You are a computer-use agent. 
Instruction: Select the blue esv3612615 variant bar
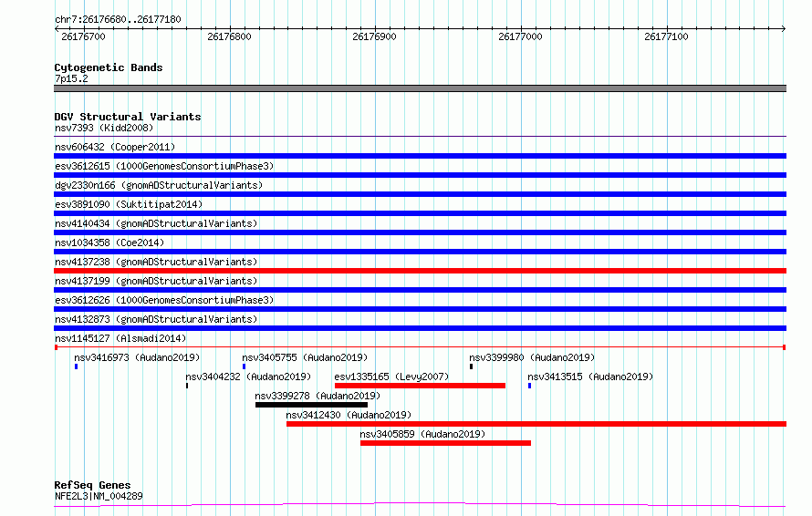click(x=420, y=175)
